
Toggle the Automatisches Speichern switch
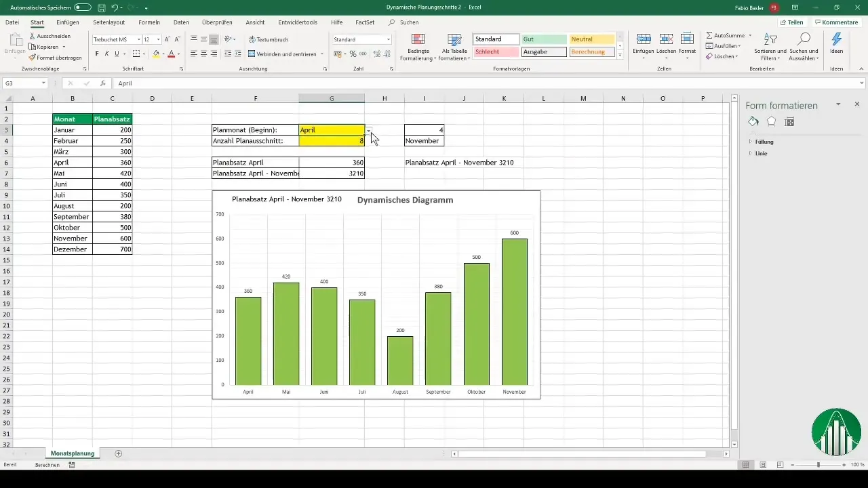point(83,7)
